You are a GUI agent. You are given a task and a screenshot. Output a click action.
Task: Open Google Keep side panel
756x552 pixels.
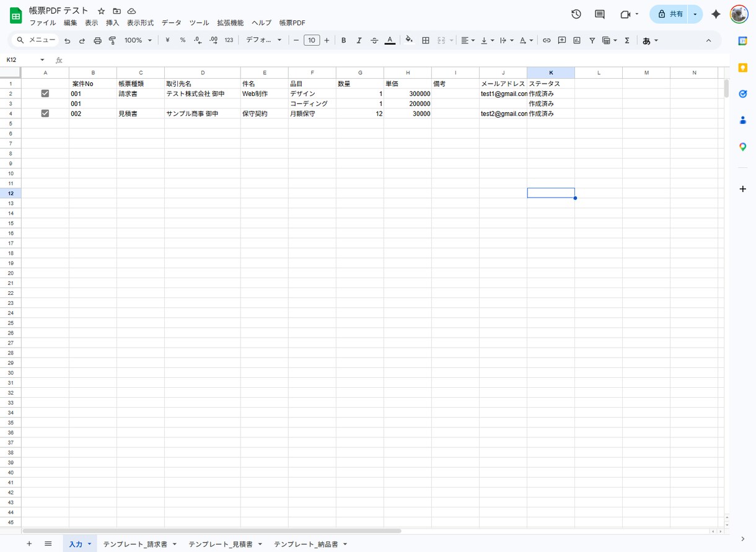(x=743, y=68)
